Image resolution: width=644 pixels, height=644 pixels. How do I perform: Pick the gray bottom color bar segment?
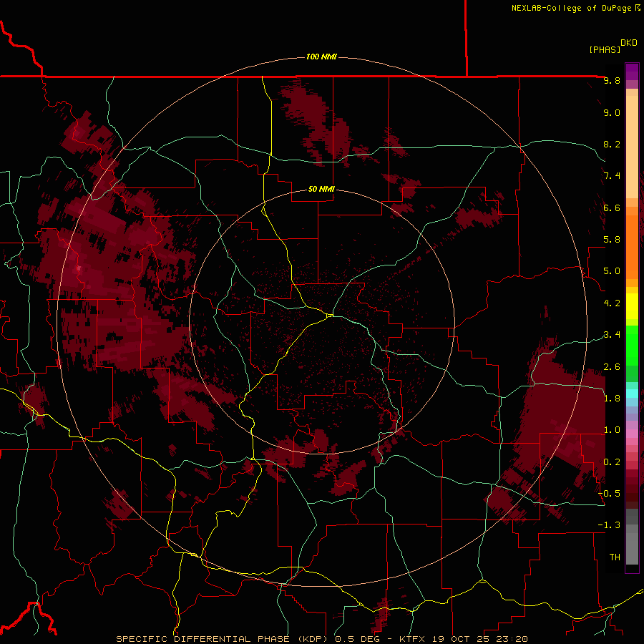coord(632,549)
